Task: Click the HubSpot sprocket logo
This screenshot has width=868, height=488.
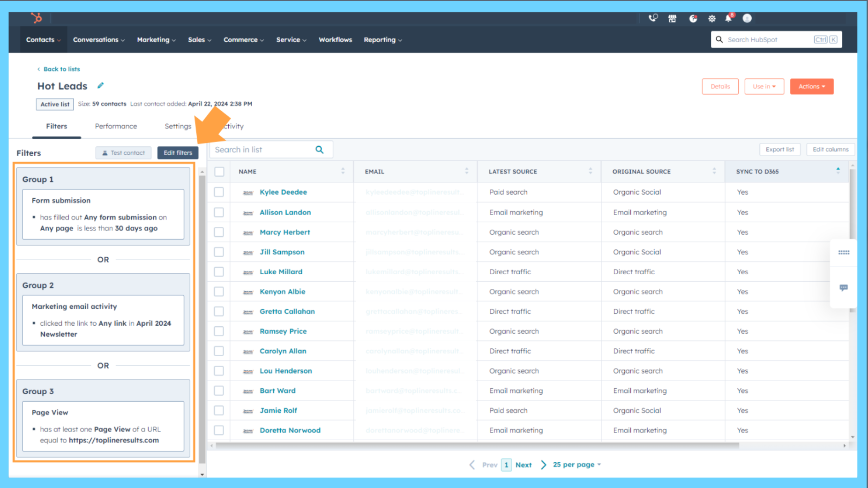Action: (x=37, y=18)
